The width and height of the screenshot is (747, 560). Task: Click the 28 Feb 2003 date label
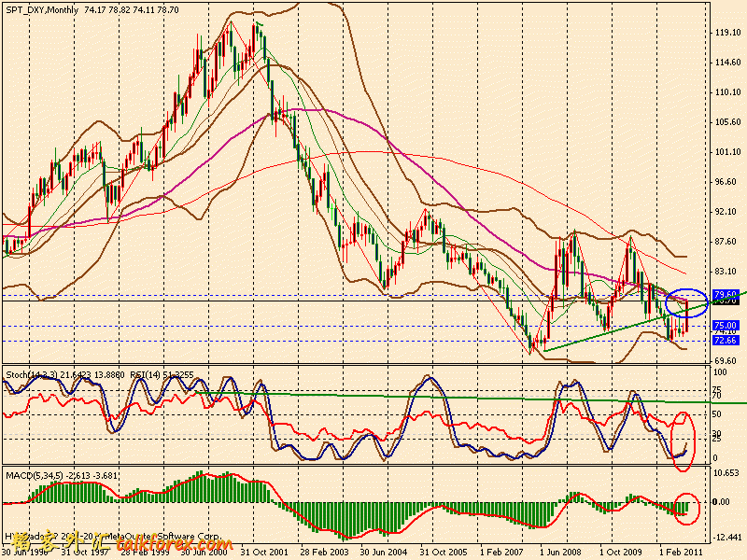coord(324,553)
